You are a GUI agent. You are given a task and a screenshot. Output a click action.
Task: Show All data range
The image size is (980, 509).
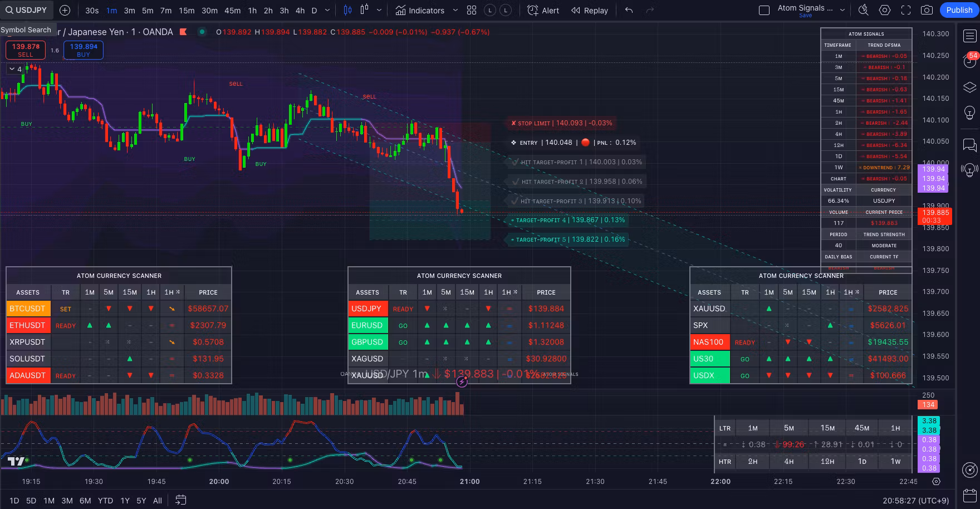tap(158, 501)
